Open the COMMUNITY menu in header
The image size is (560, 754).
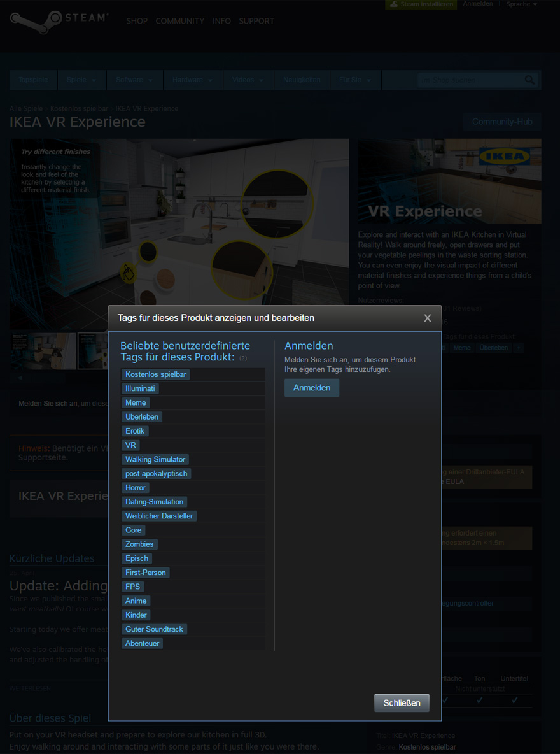pyautogui.click(x=180, y=21)
